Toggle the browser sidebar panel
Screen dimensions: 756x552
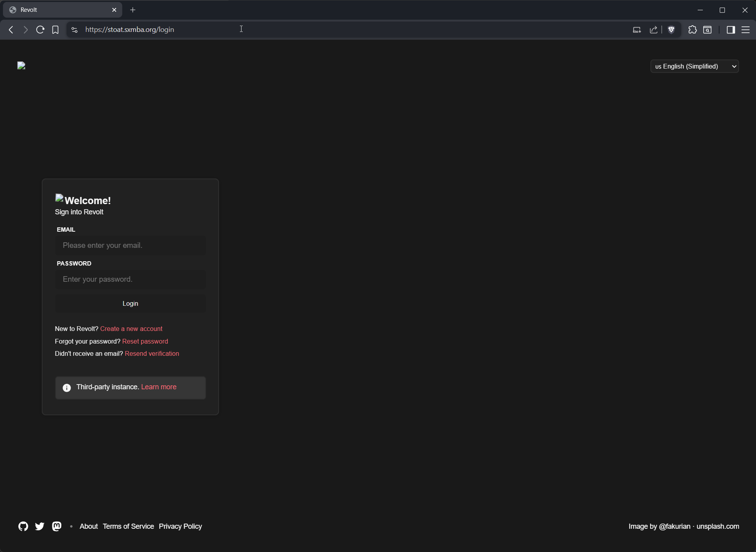(x=731, y=30)
